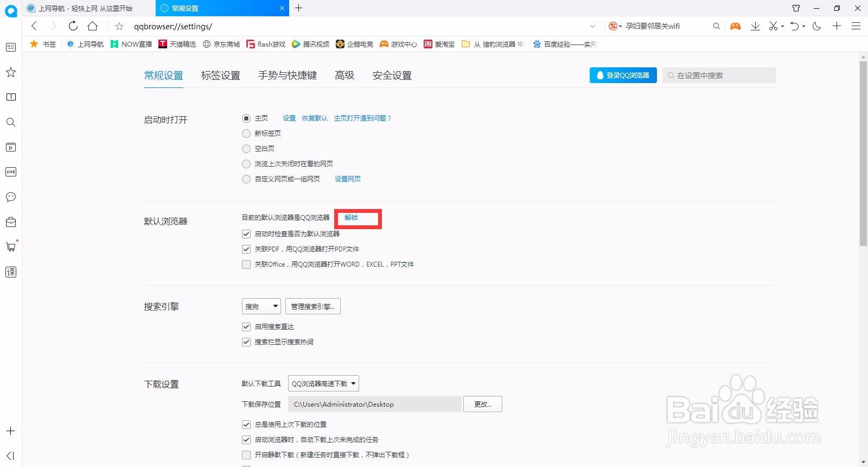Open the favorites star in sidebar
The height and width of the screenshot is (467, 868).
click(10, 72)
